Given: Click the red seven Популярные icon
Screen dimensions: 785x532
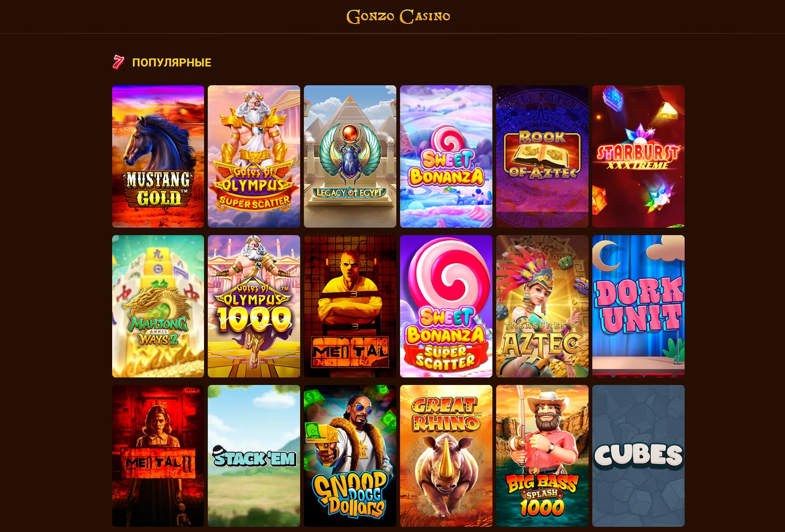Looking at the screenshot, I should (118, 62).
